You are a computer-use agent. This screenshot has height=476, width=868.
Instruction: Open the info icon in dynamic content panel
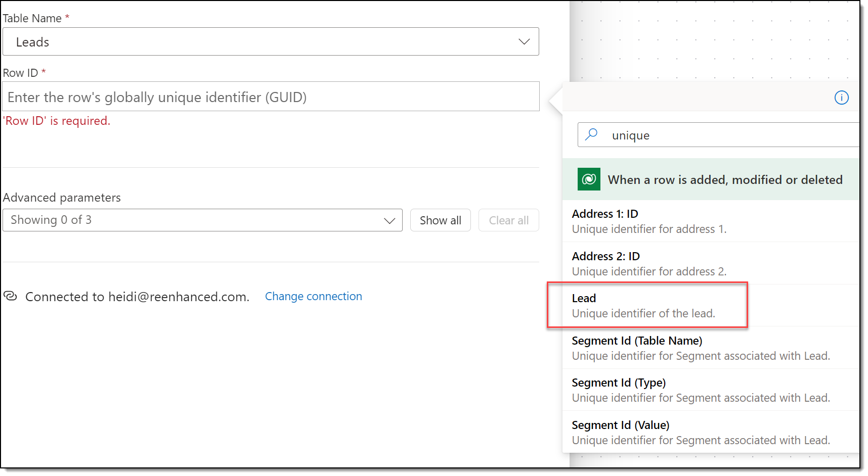pyautogui.click(x=841, y=98)
